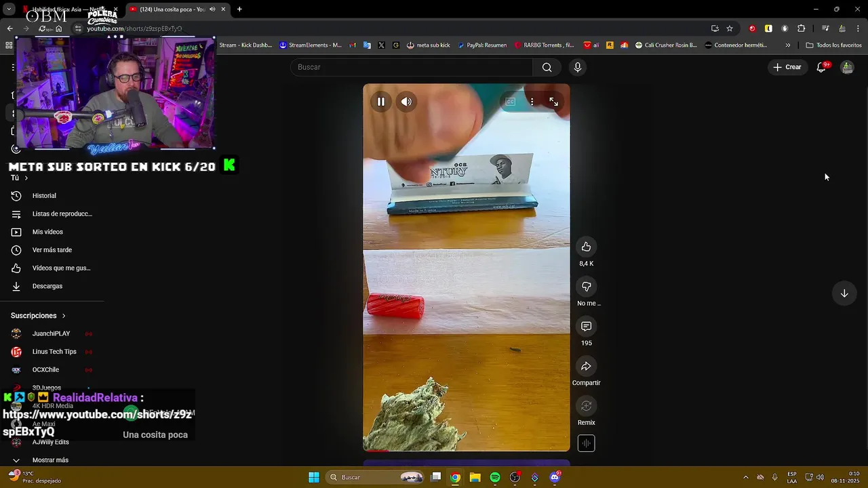Toggle captions on the Short
This screenshot has width=868, height=488.
pyautogui.click(x=511, y=102)
